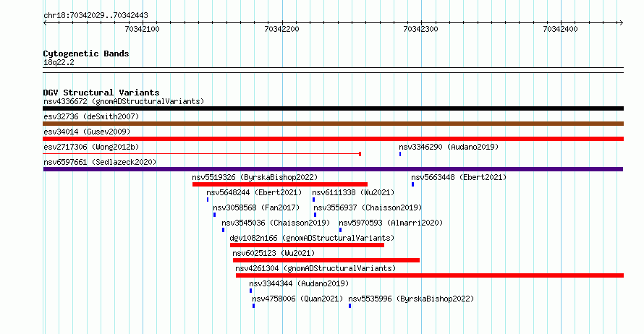Click the esv2717306 (Wong2012b) label
This screenshot has width=644, height=334.
pyautogui.click(x=91, y=147)
